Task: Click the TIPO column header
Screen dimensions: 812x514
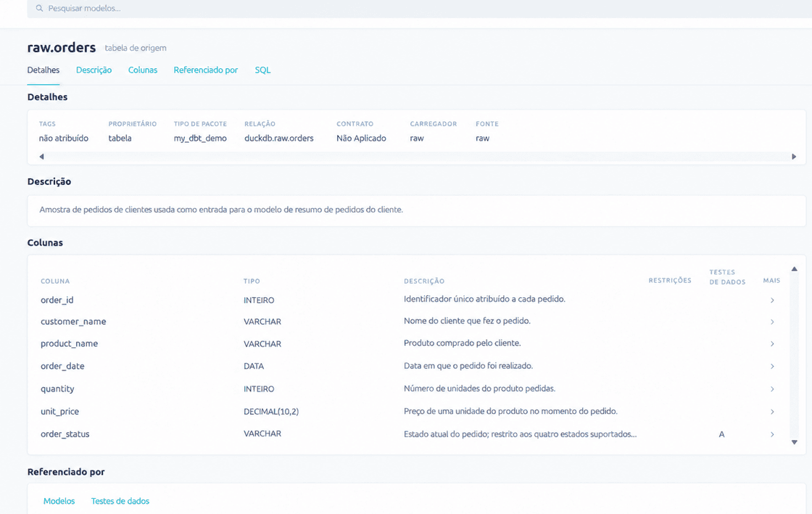Action: point(252,281)
